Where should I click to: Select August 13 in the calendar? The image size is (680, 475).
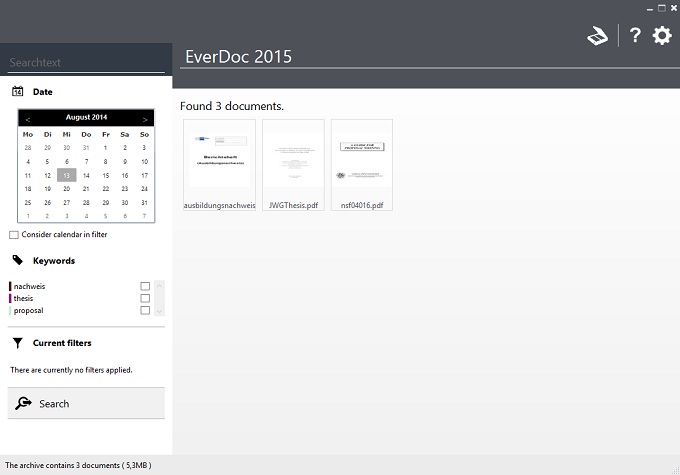tap(66, 174)
